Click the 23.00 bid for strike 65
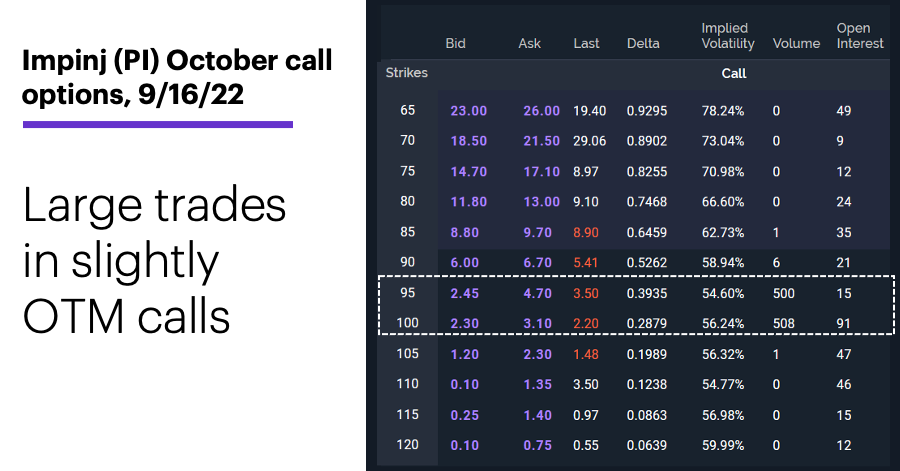The image size is (900, 471). pyautogui.click(x=468, y=111)
